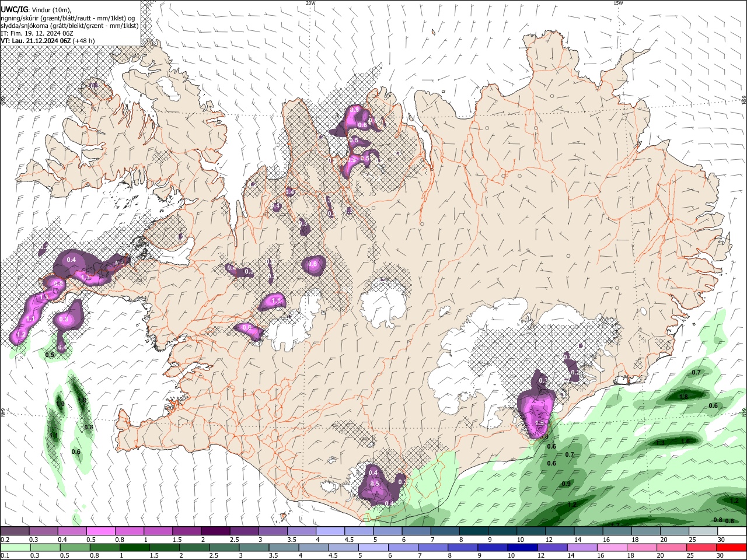Viewport: 747px width, 560px height.
Task: Click the bright pink 0.5 swatch in snow legend
Action: point(100,531)
